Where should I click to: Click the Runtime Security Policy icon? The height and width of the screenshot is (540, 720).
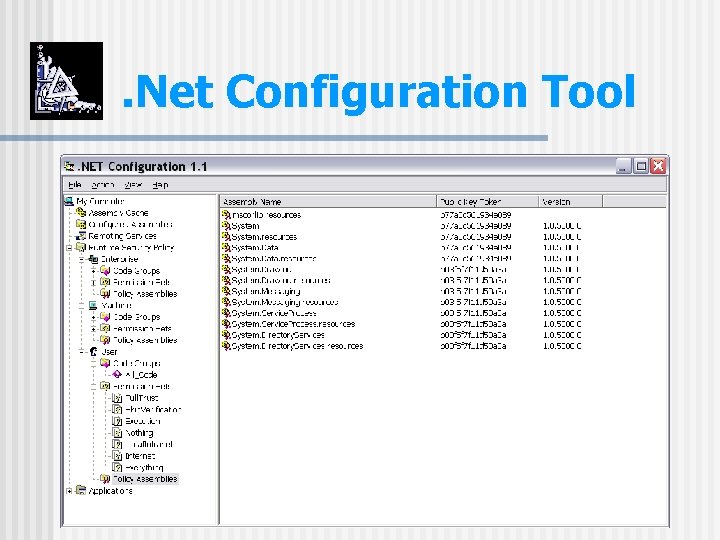pos(81,248)
